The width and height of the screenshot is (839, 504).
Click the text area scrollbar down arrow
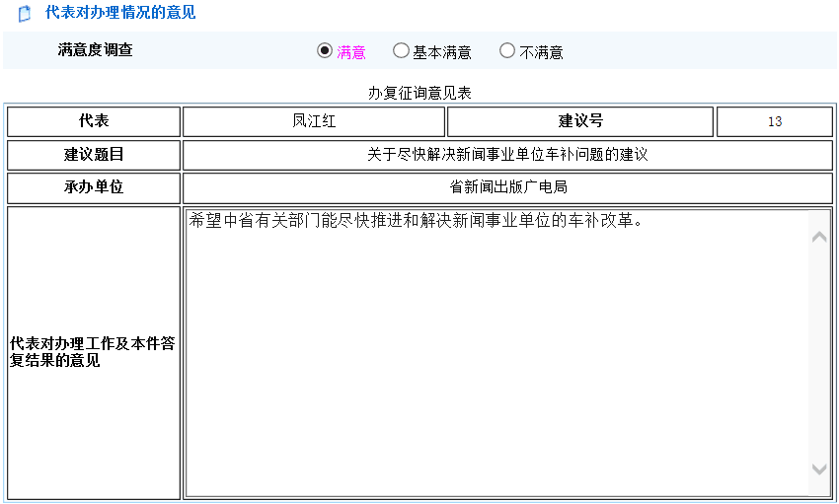819,469
